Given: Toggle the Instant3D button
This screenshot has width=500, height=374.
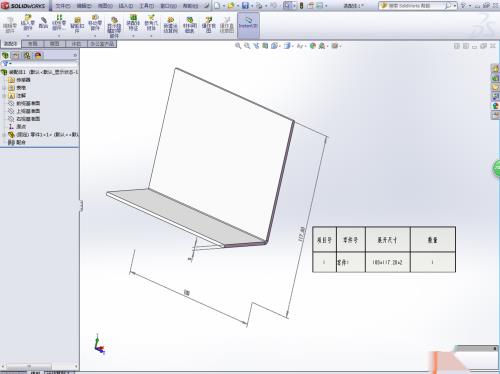Looking at the screenshot, I should pos(248,24).
